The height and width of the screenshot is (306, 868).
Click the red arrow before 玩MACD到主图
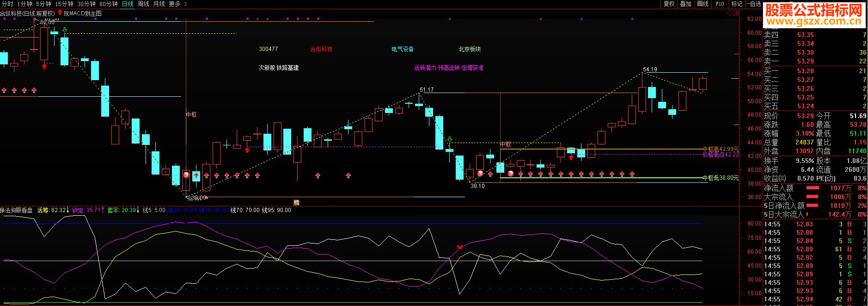point(60,12)
